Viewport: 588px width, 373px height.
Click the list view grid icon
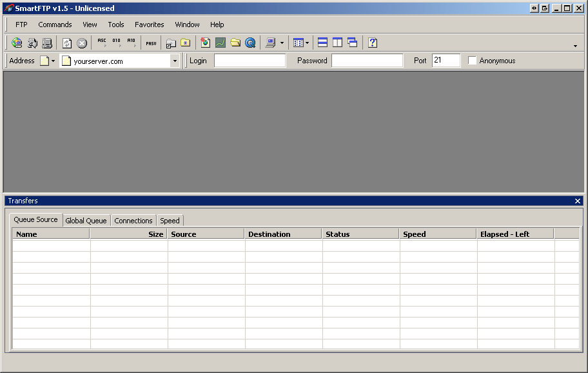coord(298,43)
